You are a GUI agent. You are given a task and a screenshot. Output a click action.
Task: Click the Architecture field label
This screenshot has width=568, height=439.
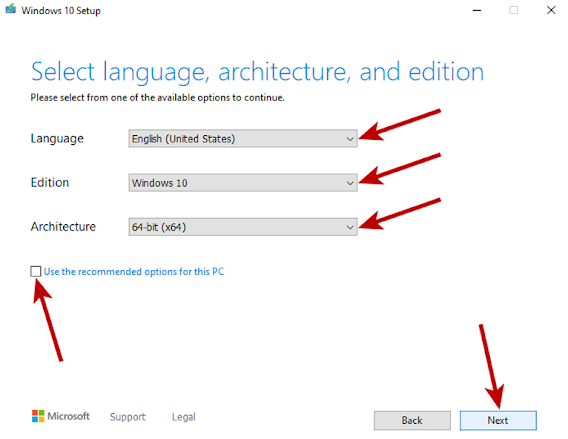point(63,227)
